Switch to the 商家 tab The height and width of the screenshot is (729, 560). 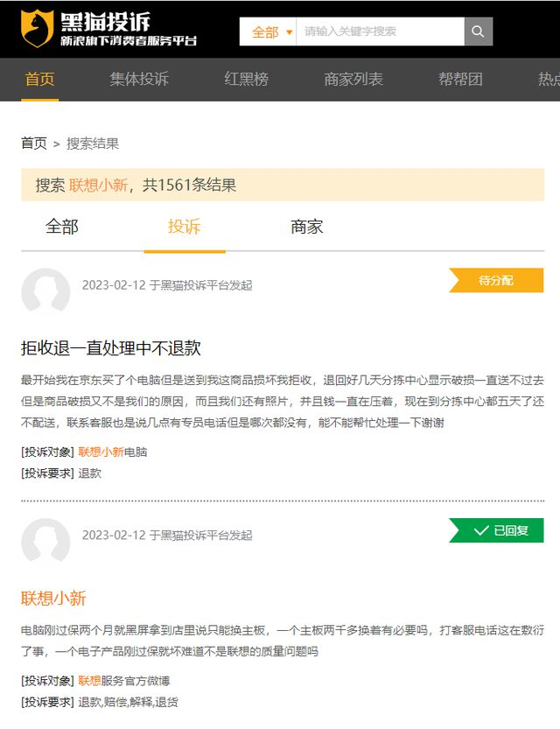(304, 227)
